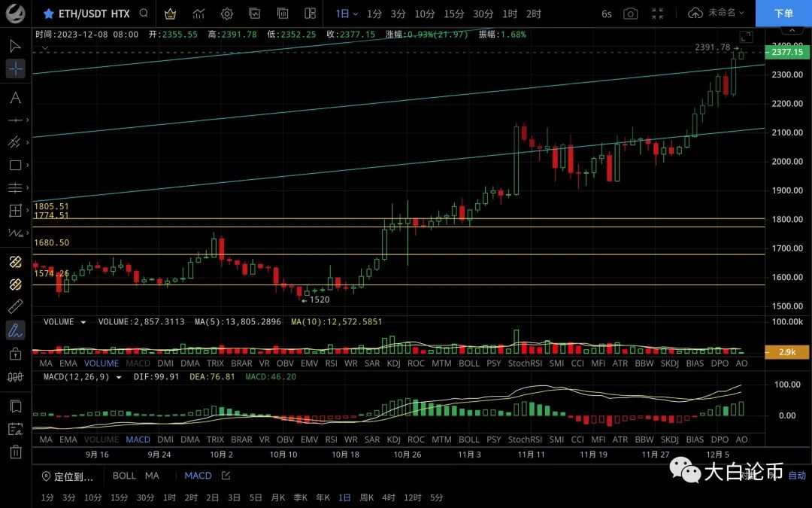Select 年K in bottom period list
The width and height of the screenshot is (812, 508).
pyautogui.click(x=323, y=497)
